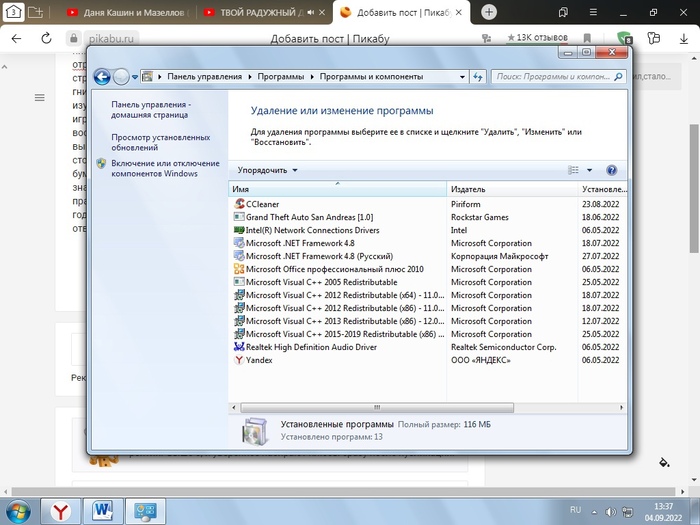Click the RU language indicator
Screen dimensions: 700x525
coord(575,510)
